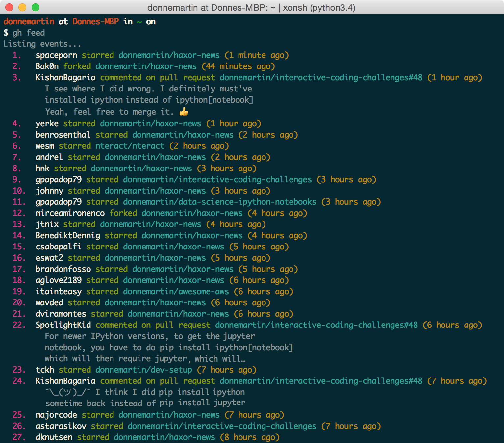Click username spaceporn in event 1
The height and width of the screenshot is (443, 504).
[x=56, y=55]
